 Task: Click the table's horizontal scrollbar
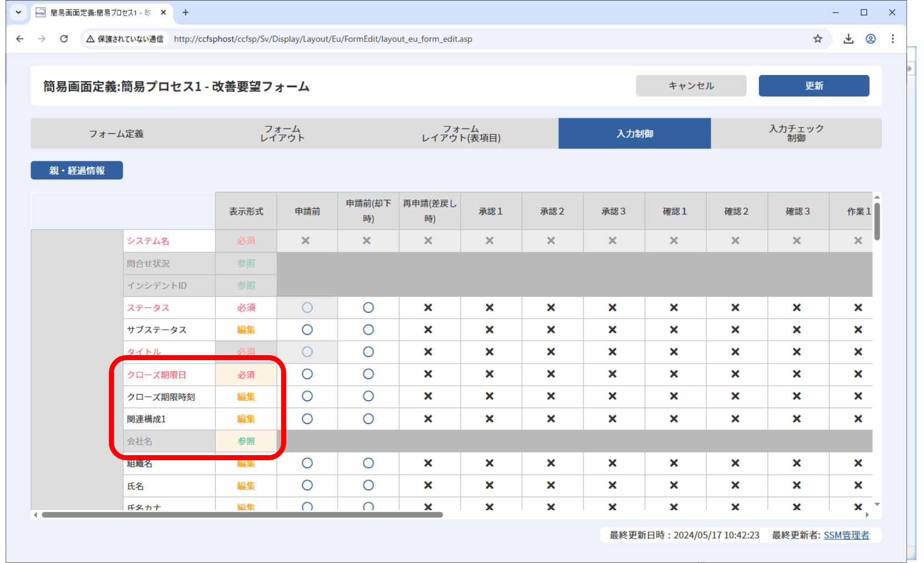(x=242, y=515)
